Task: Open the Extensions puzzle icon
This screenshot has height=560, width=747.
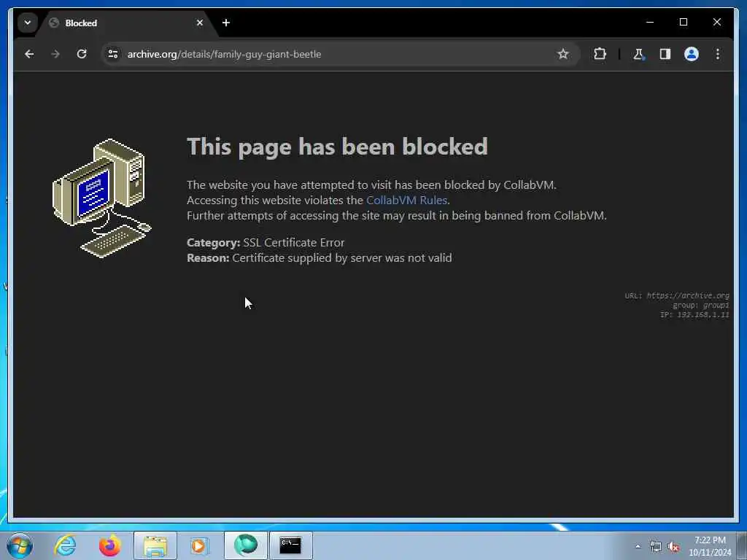Action: pyautogui.click(x=600, y=54)
